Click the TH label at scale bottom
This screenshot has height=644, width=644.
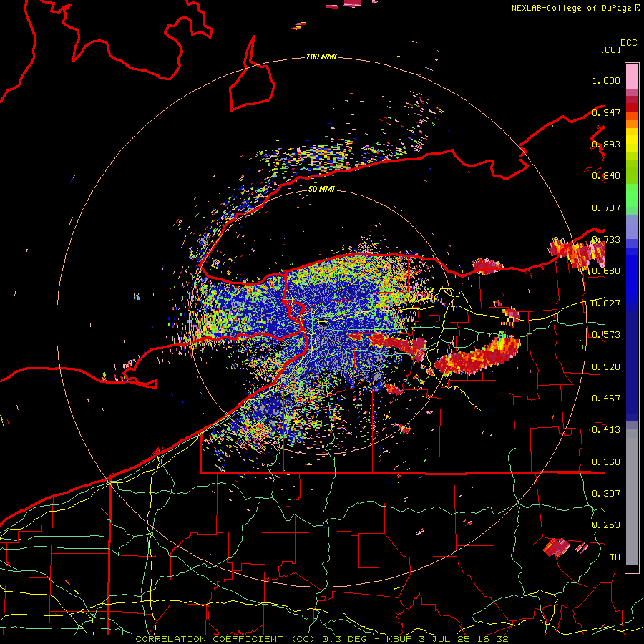(x=615, y=557)
